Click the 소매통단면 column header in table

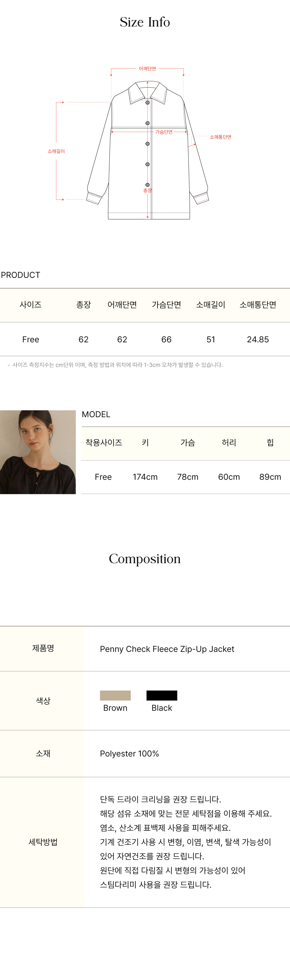[x=258, y=305]
